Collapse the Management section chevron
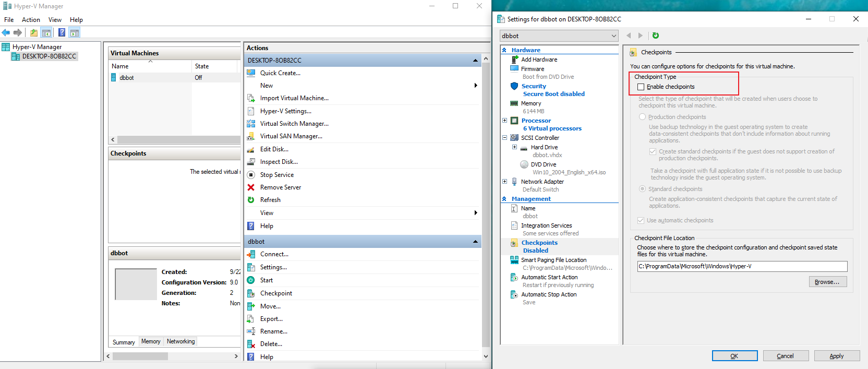Screen dimensions: 868x369 point(504,199)
